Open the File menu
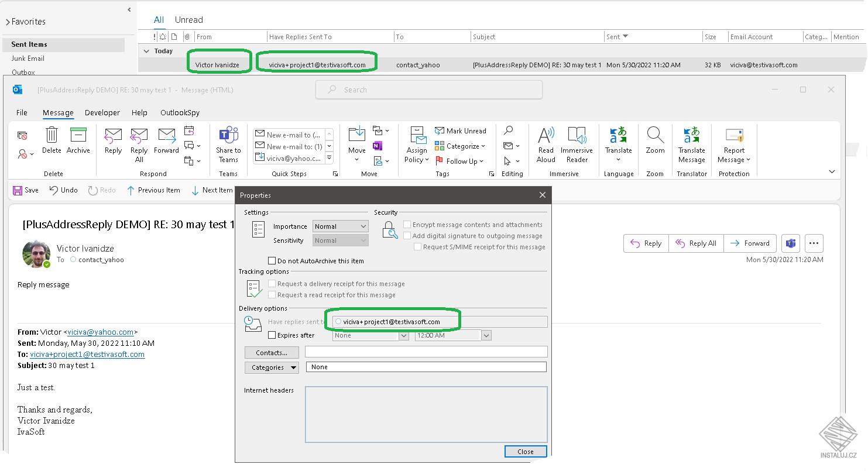The width and height of the screenshot is (868, 471). tap(22, 113)
